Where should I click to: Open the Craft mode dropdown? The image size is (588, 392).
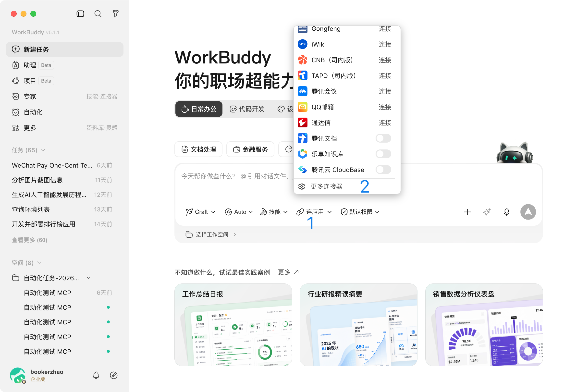pyautogui.click(x=200, y=212)
